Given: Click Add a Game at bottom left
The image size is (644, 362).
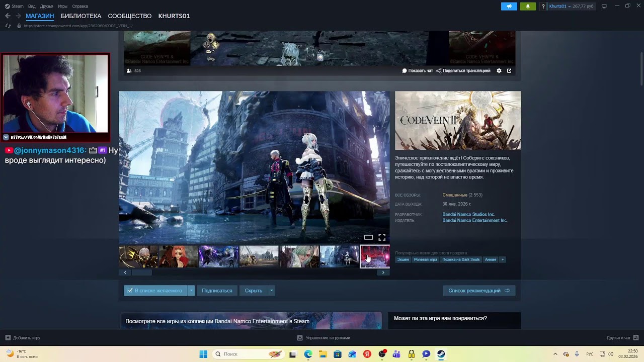Looking at the screenshot, I should (23, 338).
